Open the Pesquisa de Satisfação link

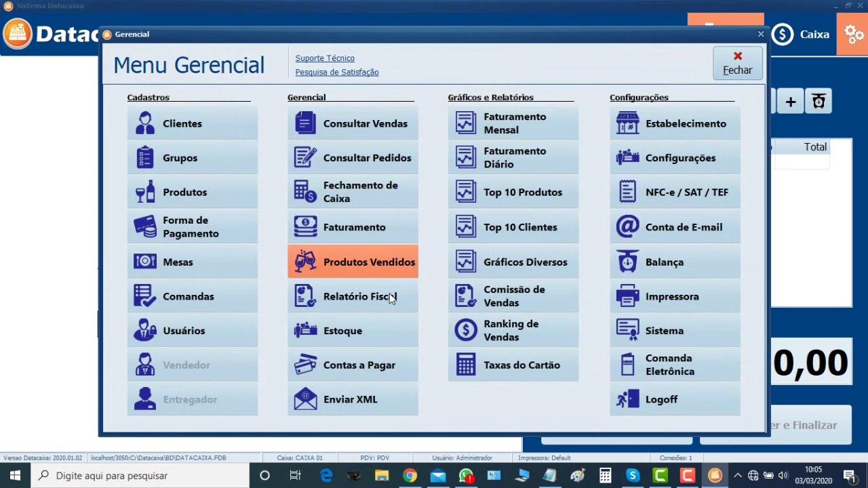[x=337, y=73]
